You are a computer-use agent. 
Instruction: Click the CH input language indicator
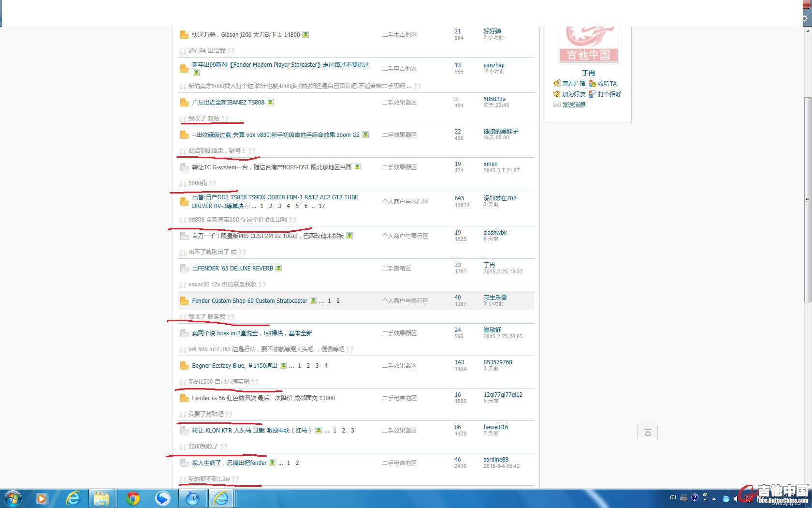coord(673,497)
